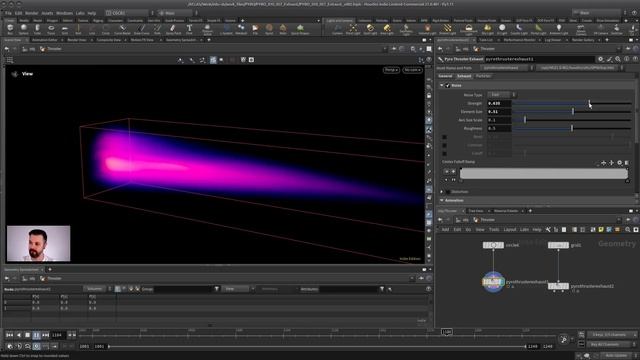The height and width of the screenshot is (360, 640).
Task: Collapse the Animation section
Action: (442, 200)
